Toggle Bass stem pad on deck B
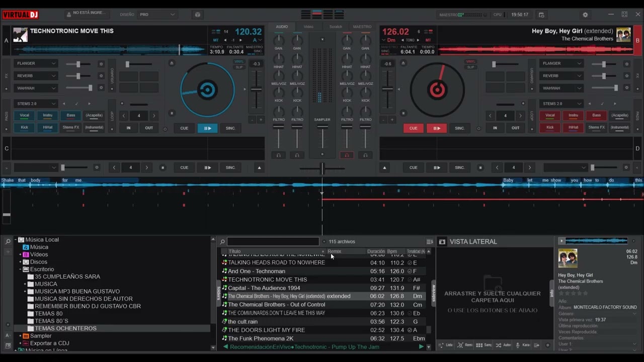Viewport: 644px width, 362px height. [596, 115]
